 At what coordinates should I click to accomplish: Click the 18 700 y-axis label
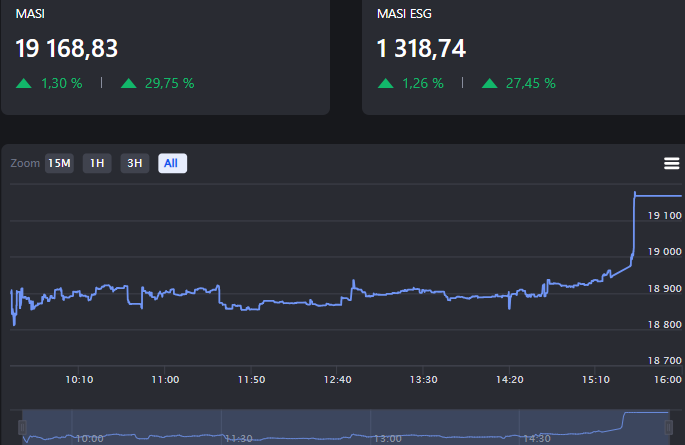pyautogui.click(x=664, y=360)
